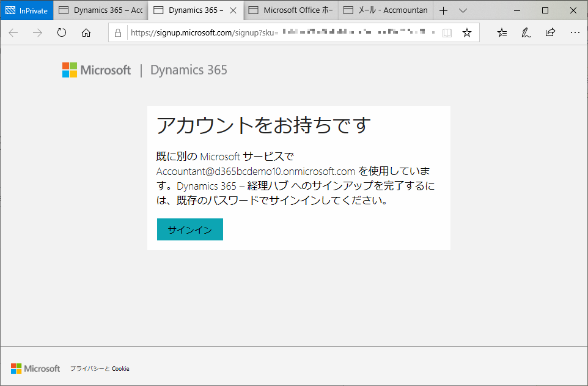Click the add notes pen icon

(x=526, y=33)
